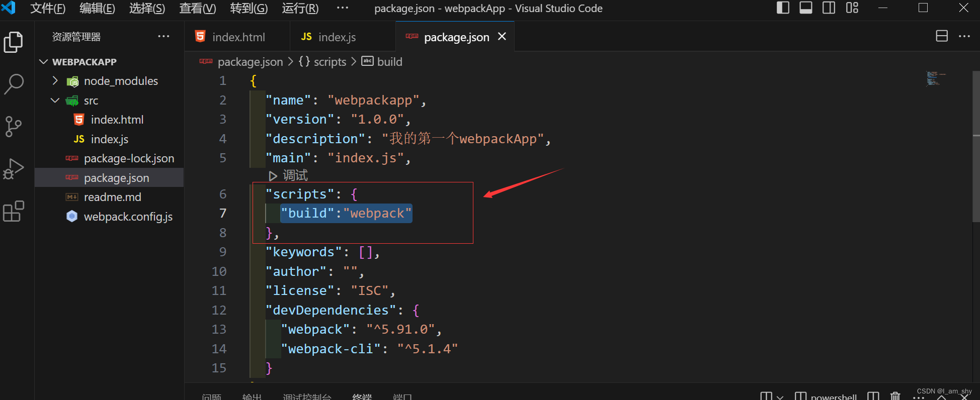Click the src folder icon
Viewport: 980px width, 400px height.
coord(72,101)
